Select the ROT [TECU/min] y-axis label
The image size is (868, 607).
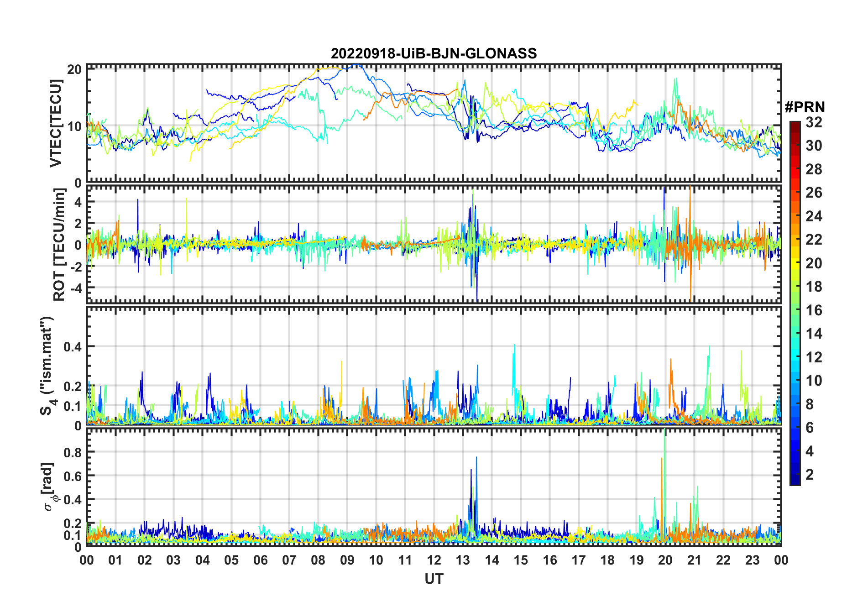pos(59,245)
